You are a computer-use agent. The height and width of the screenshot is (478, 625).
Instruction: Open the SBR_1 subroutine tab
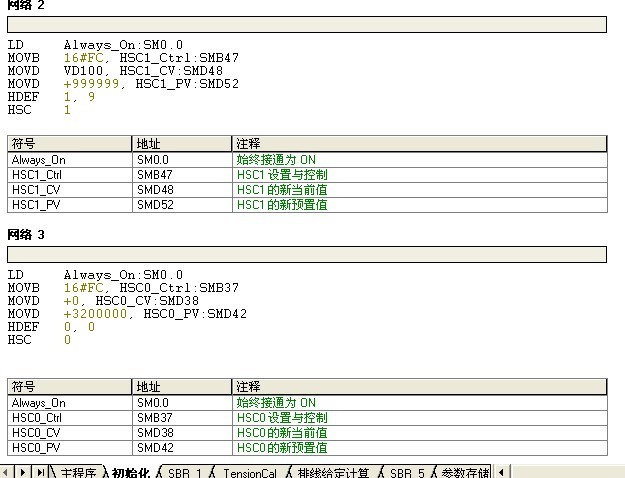pyautogui.click(x=185, y=472)
